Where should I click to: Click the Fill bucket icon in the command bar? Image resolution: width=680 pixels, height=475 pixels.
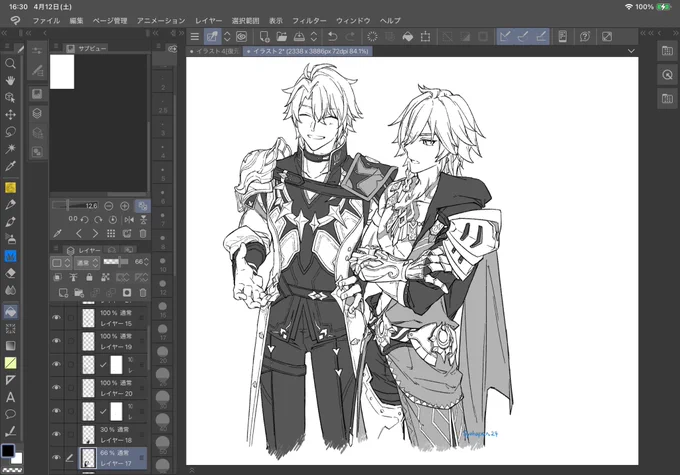pos(408,37)
